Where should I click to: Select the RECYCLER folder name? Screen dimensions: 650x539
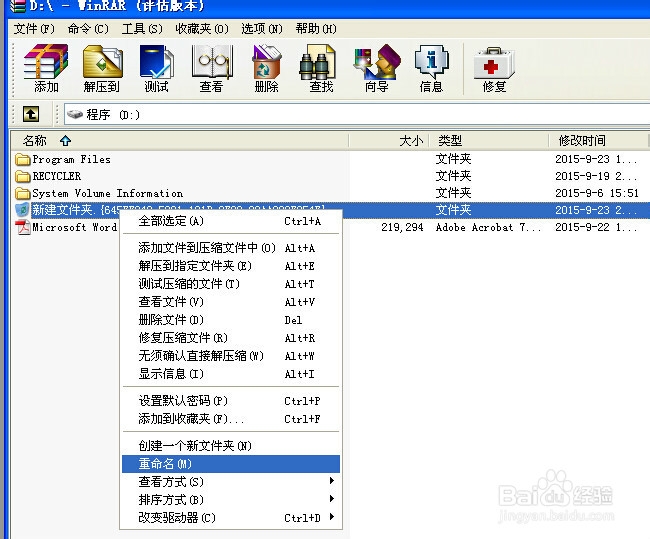[57, 177]
